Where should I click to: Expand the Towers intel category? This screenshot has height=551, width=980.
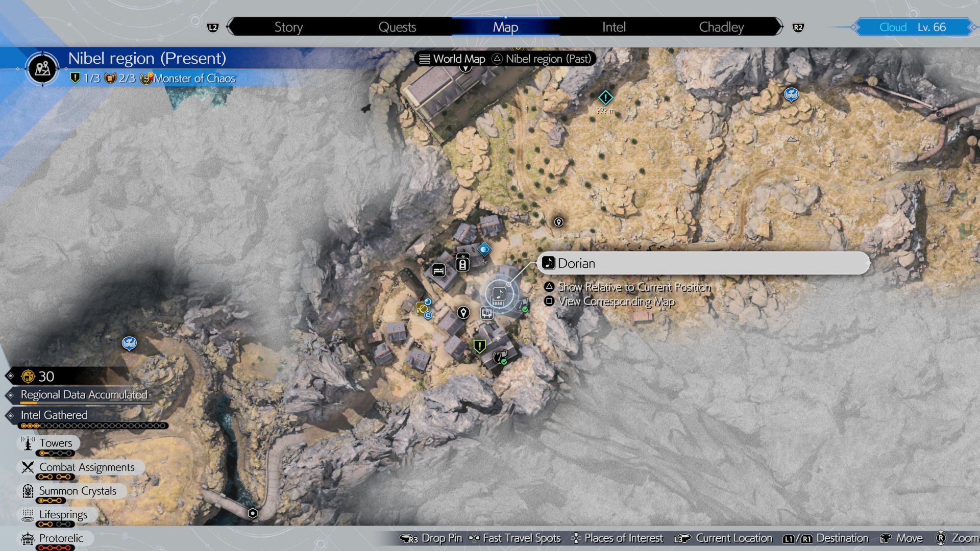click(x=55, y=443)
